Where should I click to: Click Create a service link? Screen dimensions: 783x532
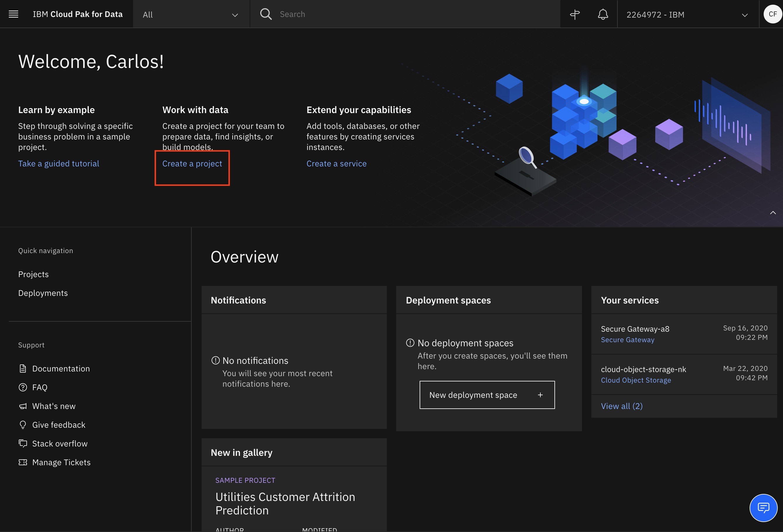click(336, 163)
